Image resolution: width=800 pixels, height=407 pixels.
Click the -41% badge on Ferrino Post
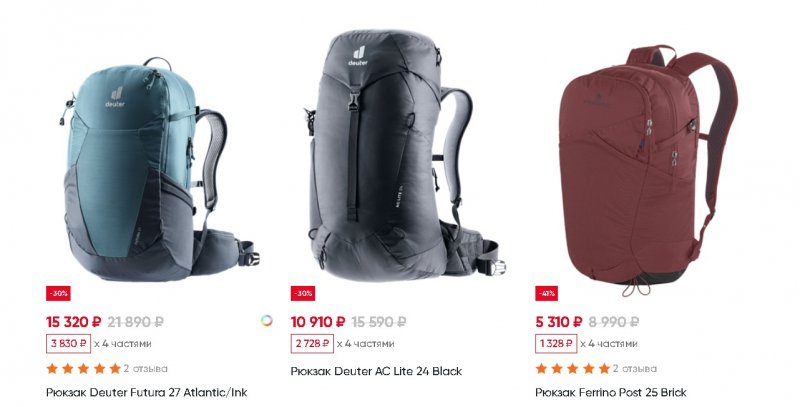pyautogui.click(x=547, y=294)
